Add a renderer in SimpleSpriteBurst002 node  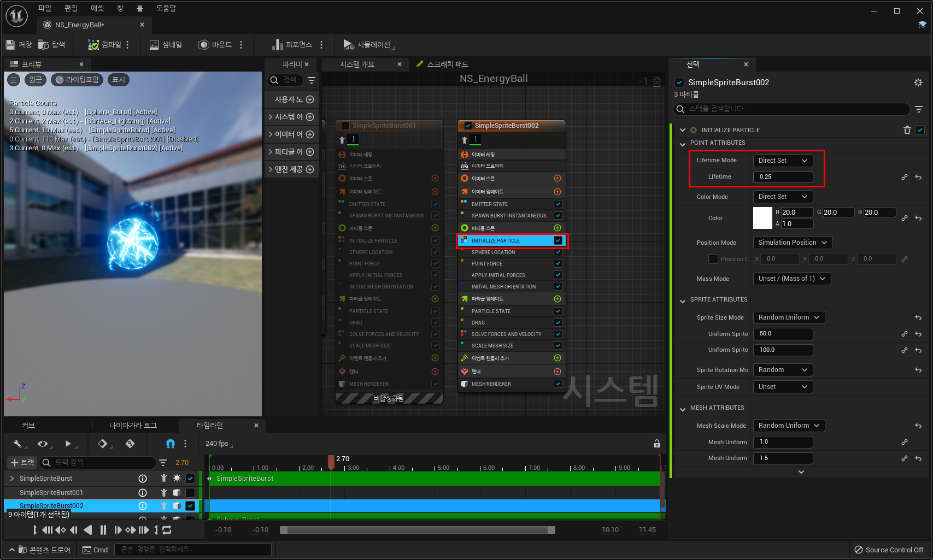click(558, 372)
